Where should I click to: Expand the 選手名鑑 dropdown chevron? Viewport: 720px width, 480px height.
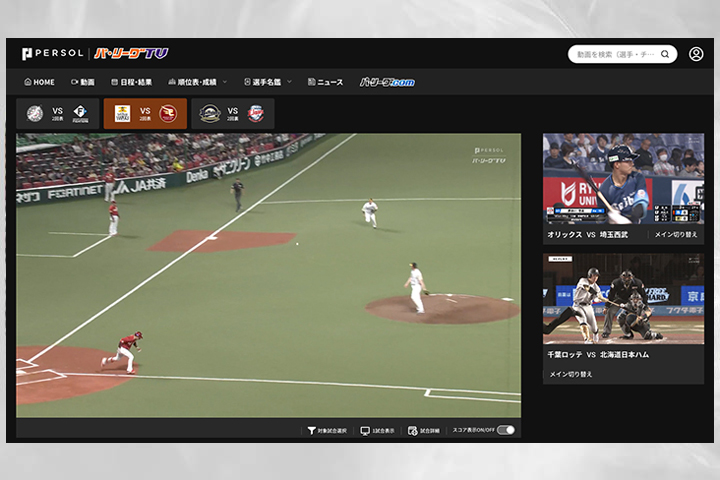click(x=289, y=82)
